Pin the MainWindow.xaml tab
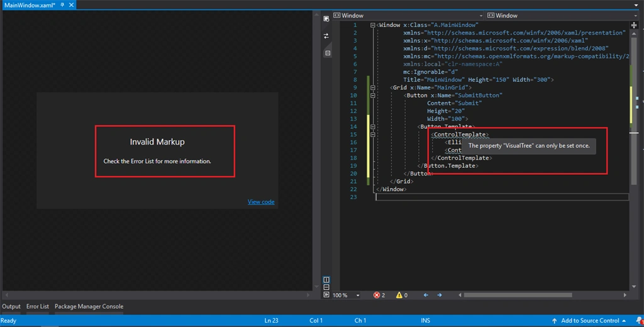The width and height of the screenshot is (644, 327). tap(62, 5)
